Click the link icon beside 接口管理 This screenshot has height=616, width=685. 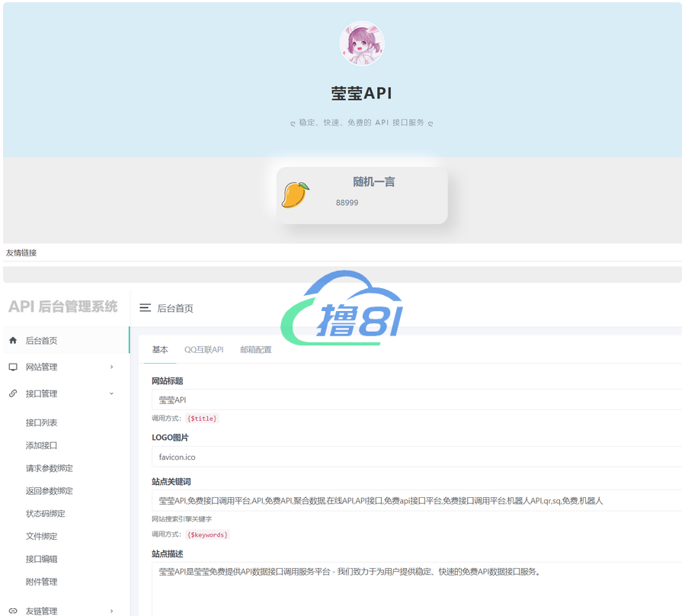click(13, 393)
